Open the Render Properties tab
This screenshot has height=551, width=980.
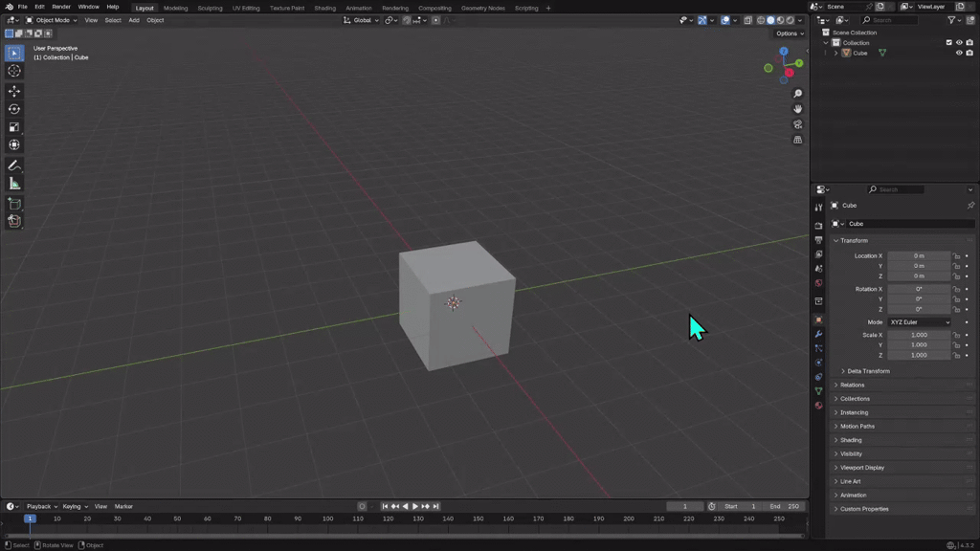coord(818,226)
